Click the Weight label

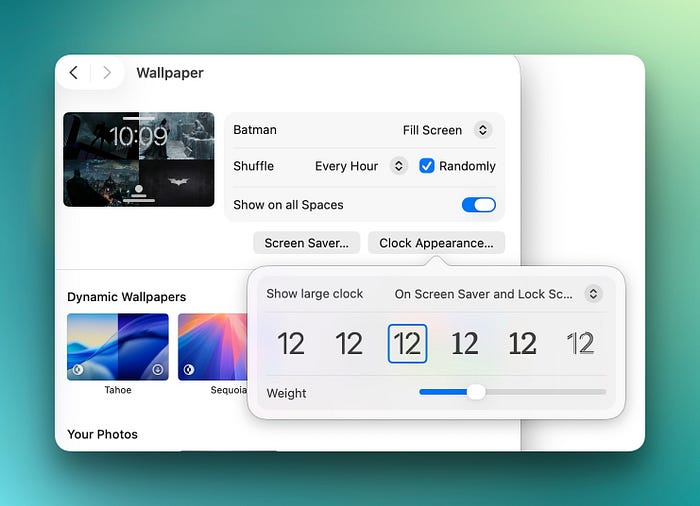click(x=286, y=393)
